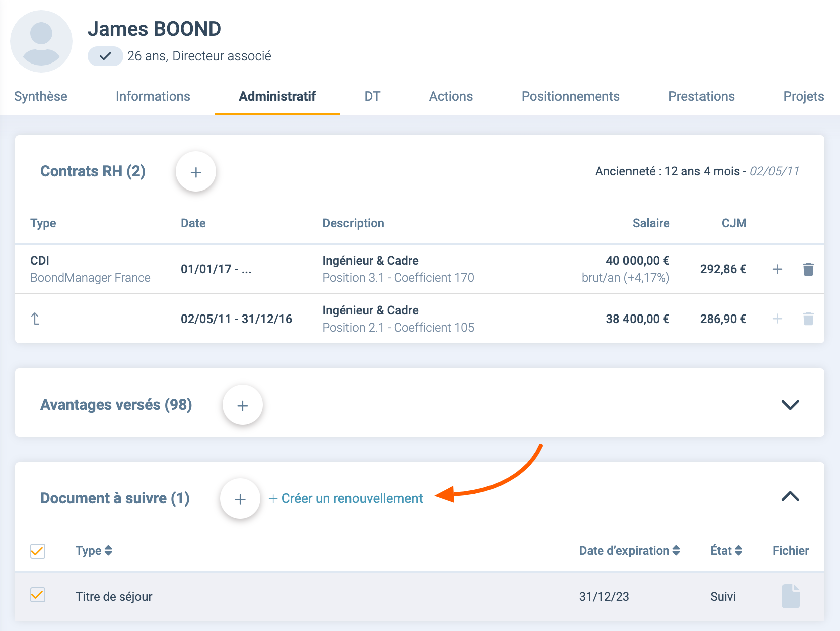Sort documents by État
Viewport: 840px width, 631px height.
[x=726, y=551]
